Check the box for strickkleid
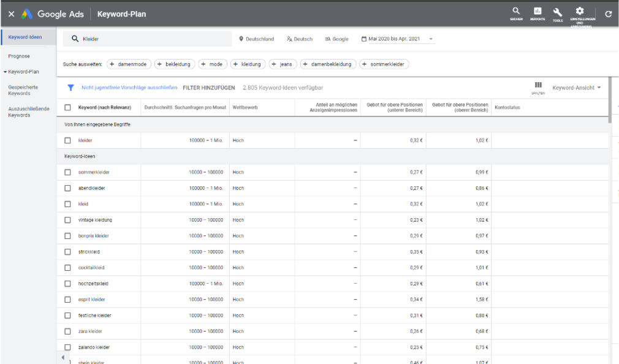The width and height of the screenshot is (619, 364). tap(67, 252)
